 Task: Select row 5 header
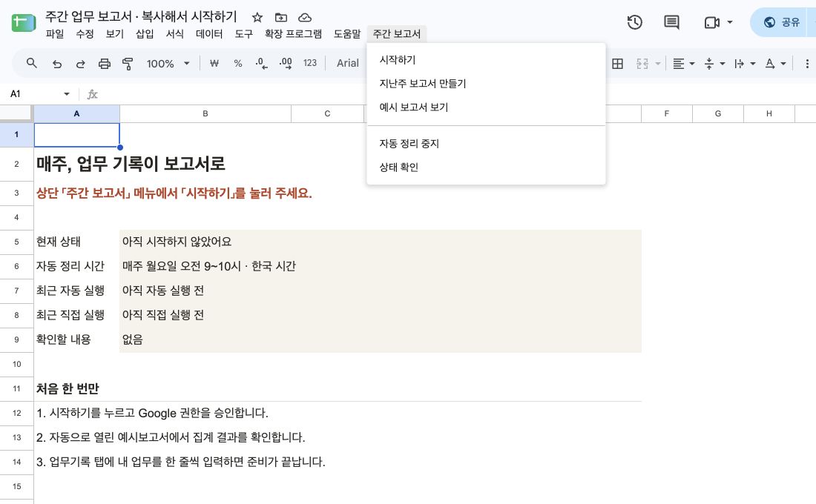16,242
